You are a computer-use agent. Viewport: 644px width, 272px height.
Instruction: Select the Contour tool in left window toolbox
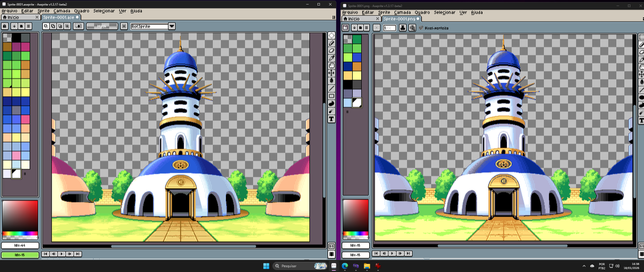(332, 103)
